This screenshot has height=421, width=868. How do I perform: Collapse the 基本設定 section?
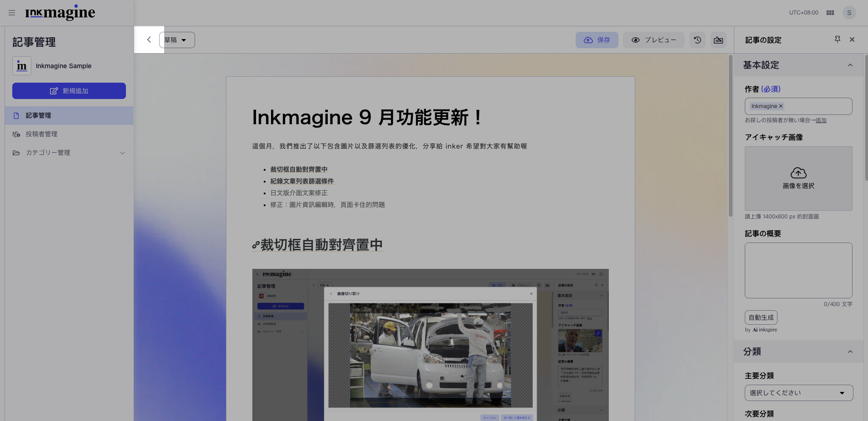click(850, 65)
